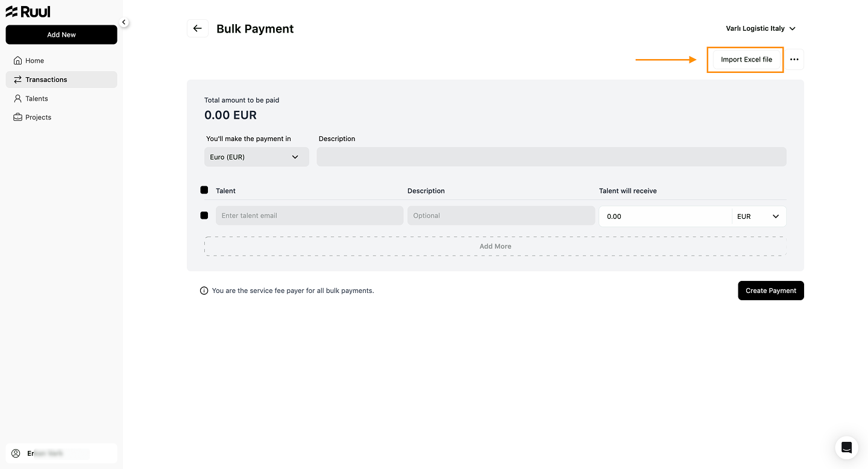This screenshot has height=469, width=868.
Task: Click the service fee info icon
Action: [204, 291]
